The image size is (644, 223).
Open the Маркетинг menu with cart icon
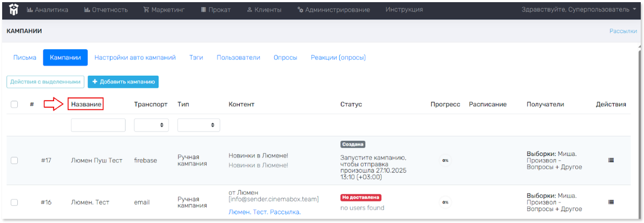pyautogui.click(x=163, y=10)
